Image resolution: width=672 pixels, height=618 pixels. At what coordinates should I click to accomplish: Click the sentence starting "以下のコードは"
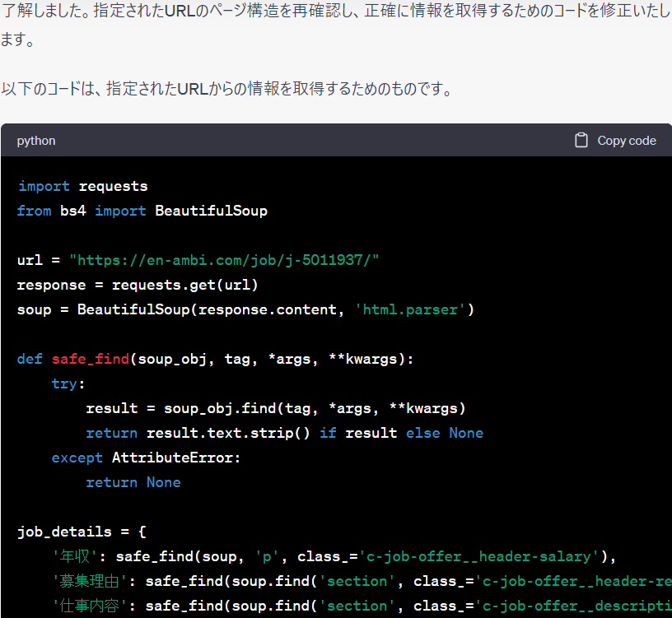227,89
